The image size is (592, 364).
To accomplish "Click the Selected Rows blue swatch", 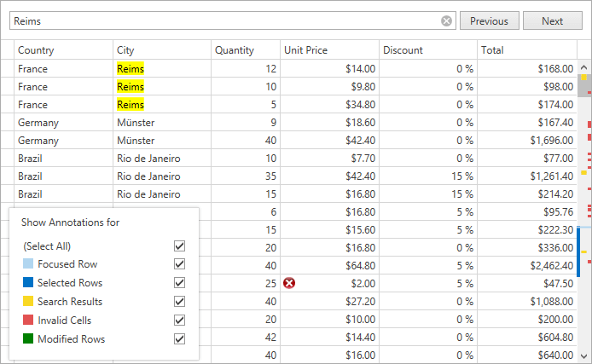I will [28, 283].
